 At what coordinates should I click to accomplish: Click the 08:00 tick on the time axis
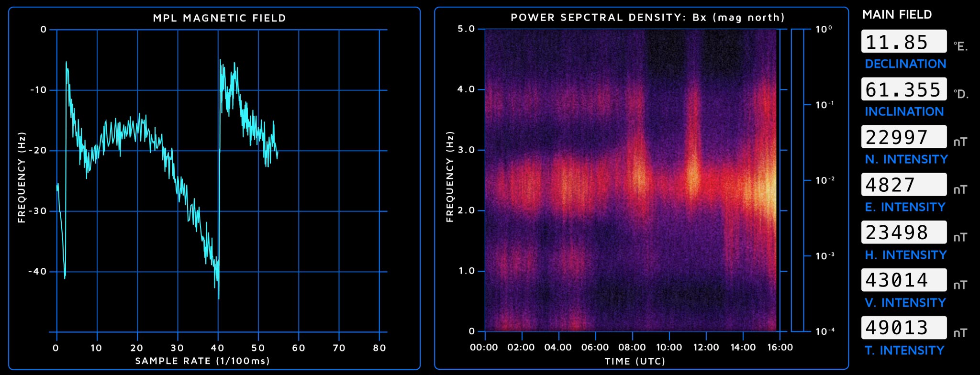632,347
